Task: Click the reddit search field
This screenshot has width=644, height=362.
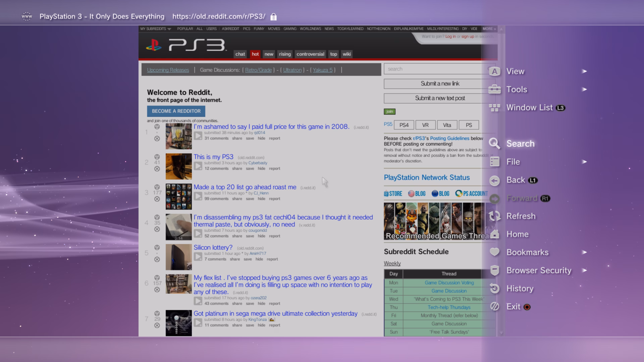Action: (439, 69)
